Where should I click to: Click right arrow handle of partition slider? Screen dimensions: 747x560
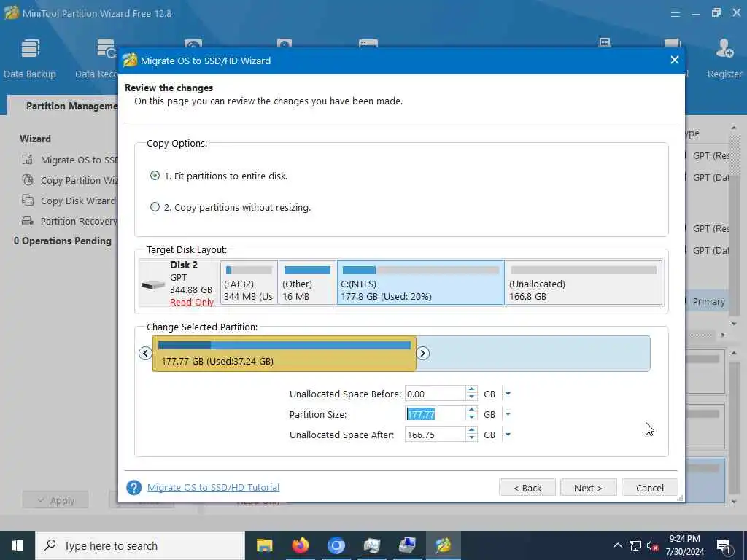[422, 354]
